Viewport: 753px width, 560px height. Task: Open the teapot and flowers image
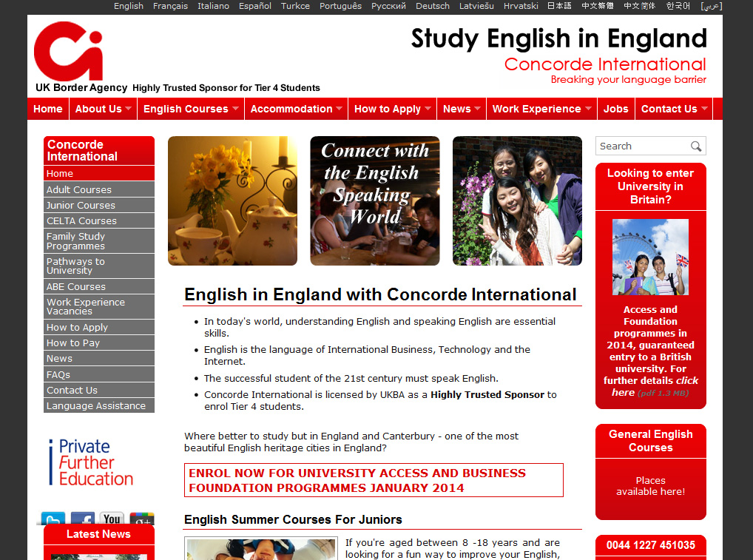click(232, 200)
